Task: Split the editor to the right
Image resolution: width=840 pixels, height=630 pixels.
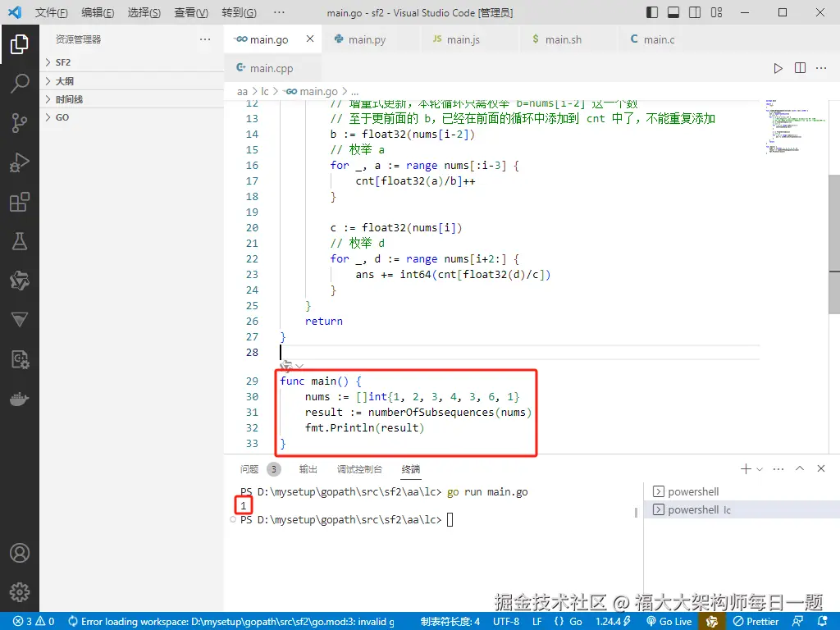Action: [800, 68]
